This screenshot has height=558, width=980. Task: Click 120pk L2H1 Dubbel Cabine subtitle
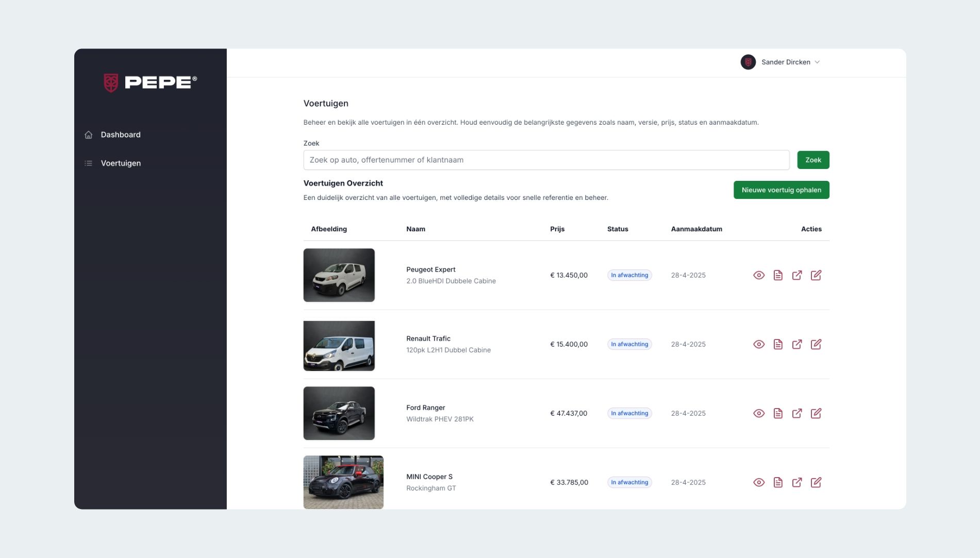click(x=449, y=350)
